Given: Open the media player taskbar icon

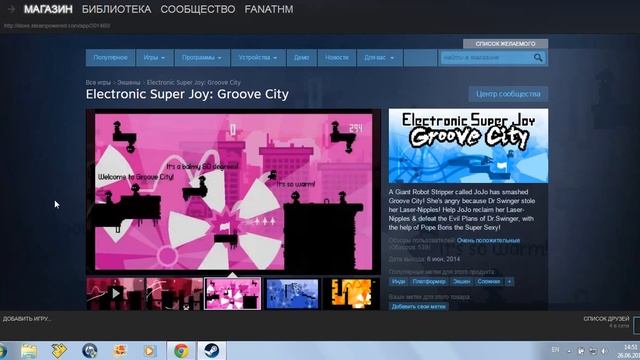Looking at the screenshot, I should (x=149, y=351).
